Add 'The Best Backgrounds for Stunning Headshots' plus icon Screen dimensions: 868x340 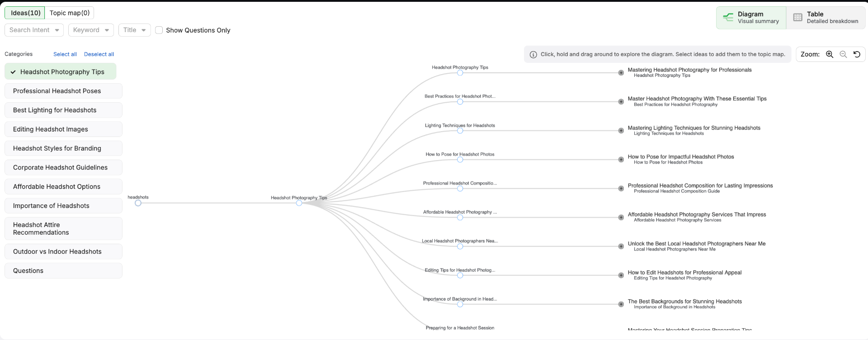pyautogui.click(x=621, y=304)
